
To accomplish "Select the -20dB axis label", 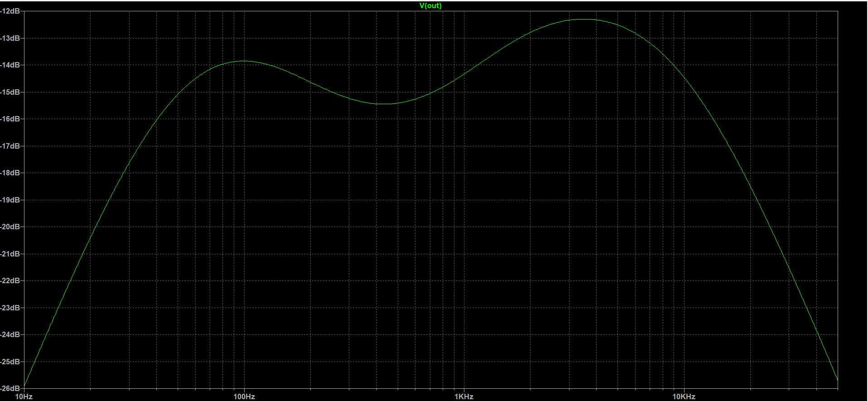I will (x=10, y=227).
